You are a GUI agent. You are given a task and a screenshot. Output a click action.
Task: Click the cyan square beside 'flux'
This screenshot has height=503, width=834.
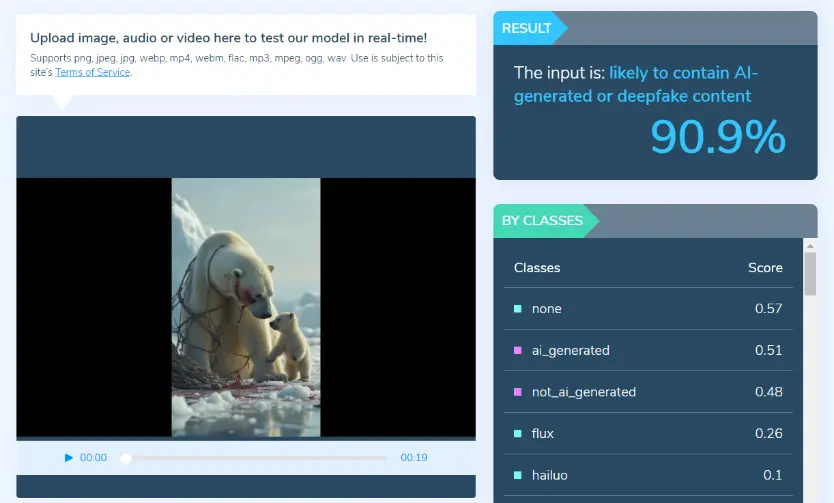(518, 433)
